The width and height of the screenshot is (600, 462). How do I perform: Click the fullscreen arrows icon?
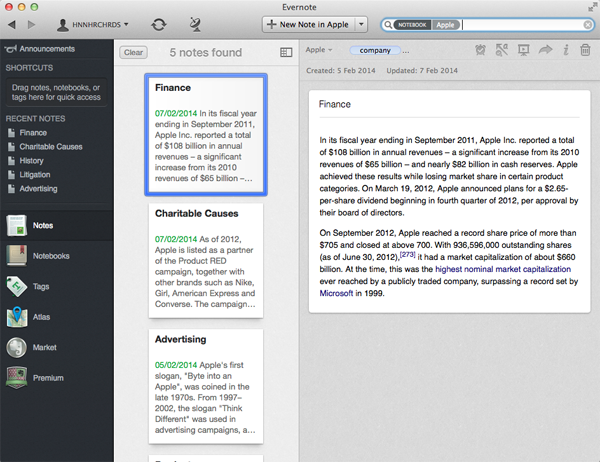tap(592, 7)
